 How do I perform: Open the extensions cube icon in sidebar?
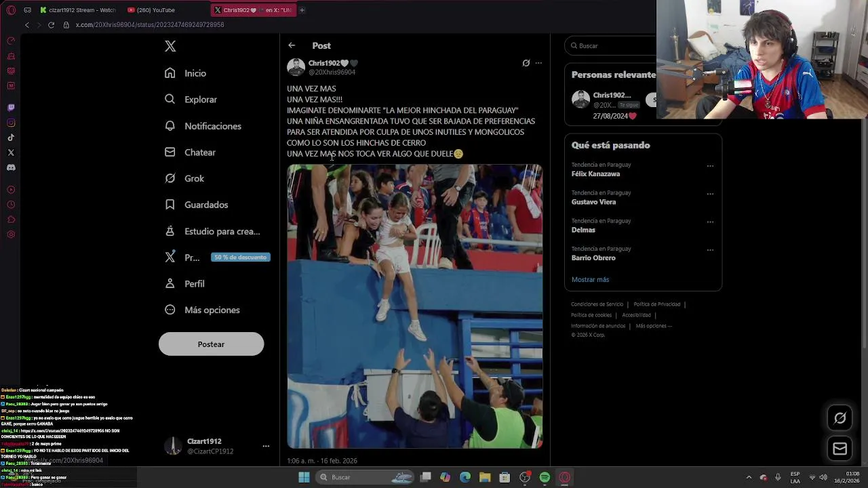pyautogui.click(x=11, y=220)
